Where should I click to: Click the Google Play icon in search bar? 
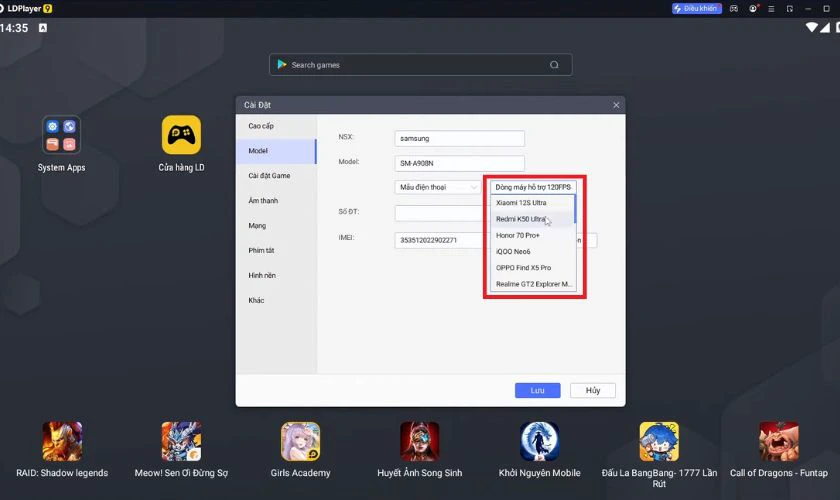click(281, 65)
